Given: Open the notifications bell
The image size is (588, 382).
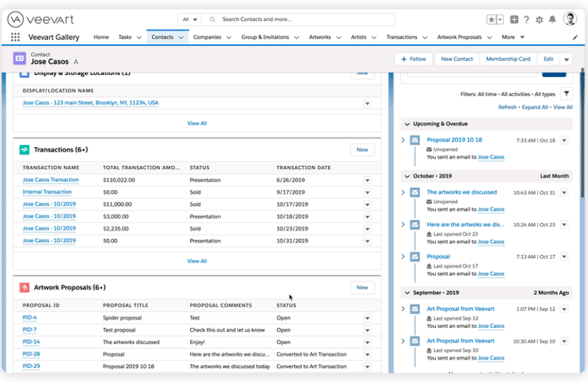Looking at the screenshot, I should click(x=552, y=20).
